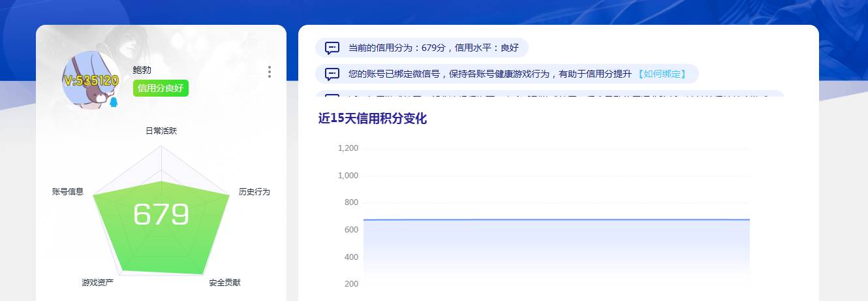Click the 安全贡献 radar label
The image size is (868, 301).
(x=225, y=283)
